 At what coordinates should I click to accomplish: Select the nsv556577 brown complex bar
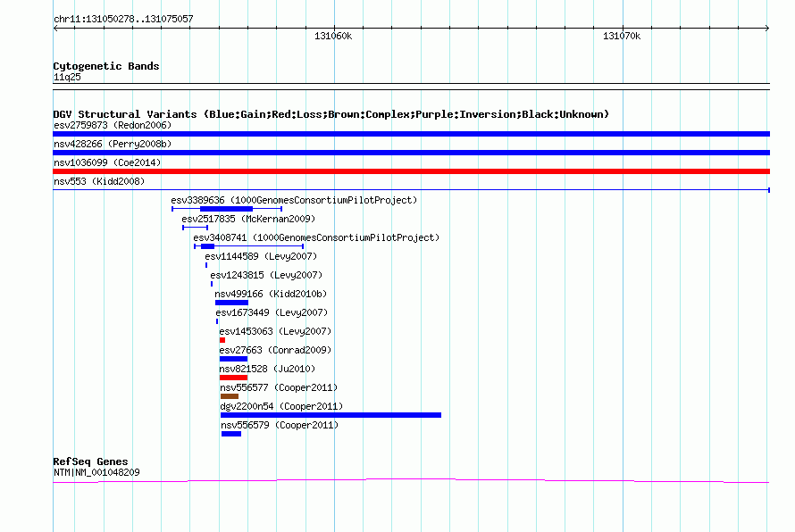(230, 396)
